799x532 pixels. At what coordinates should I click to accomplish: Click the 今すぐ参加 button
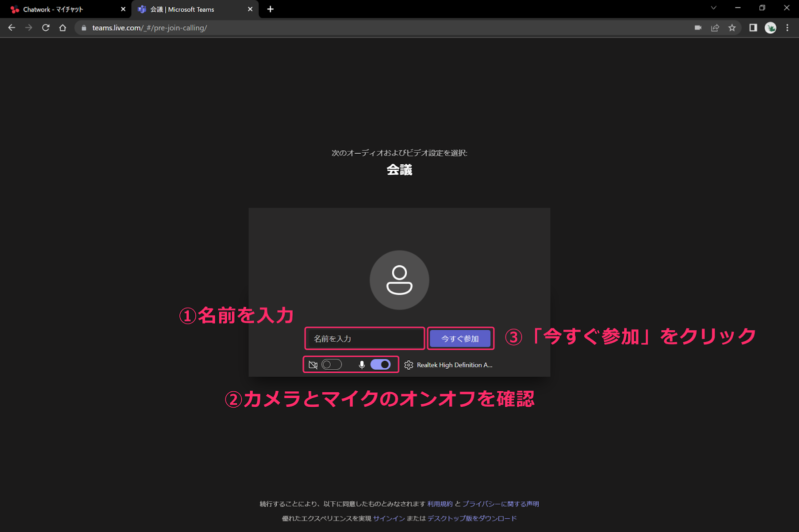coord(460,338)
